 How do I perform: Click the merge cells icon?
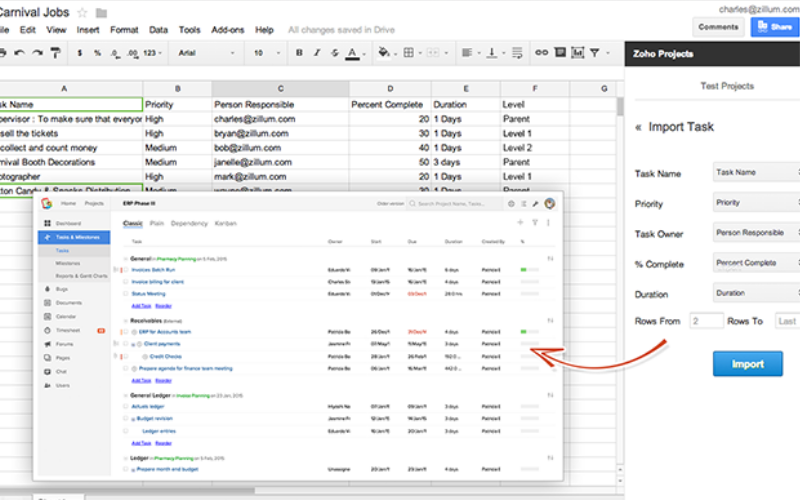[433, 53]
